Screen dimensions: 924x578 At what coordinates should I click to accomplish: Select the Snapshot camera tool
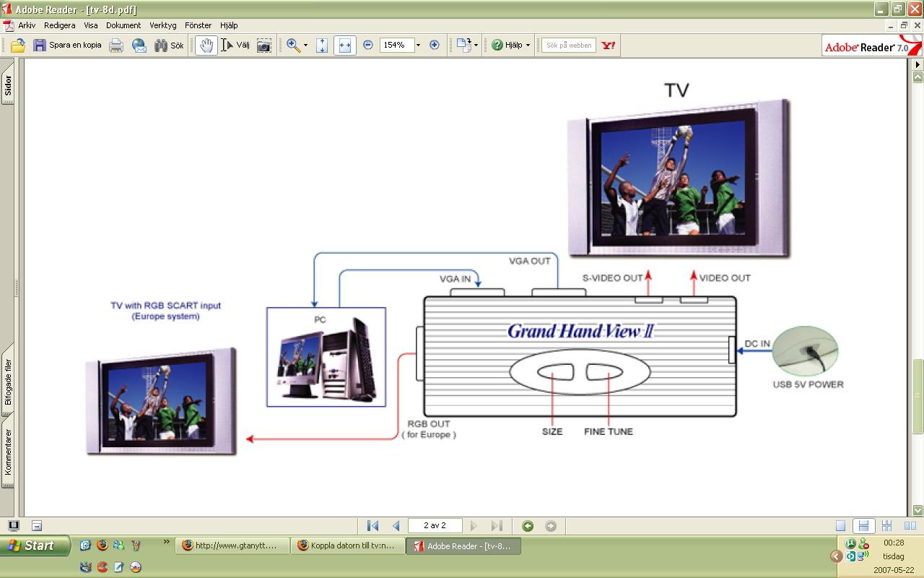[x=265, y=46]
